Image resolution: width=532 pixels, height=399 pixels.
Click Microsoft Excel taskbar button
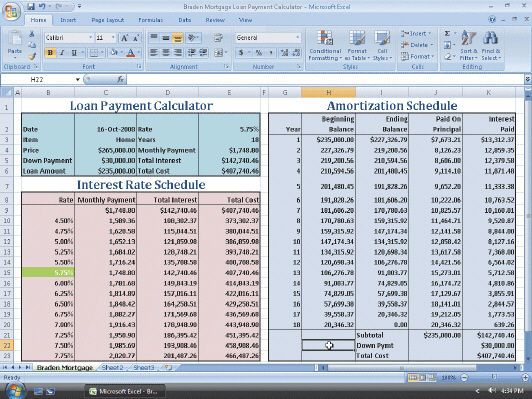pos(125,391)
